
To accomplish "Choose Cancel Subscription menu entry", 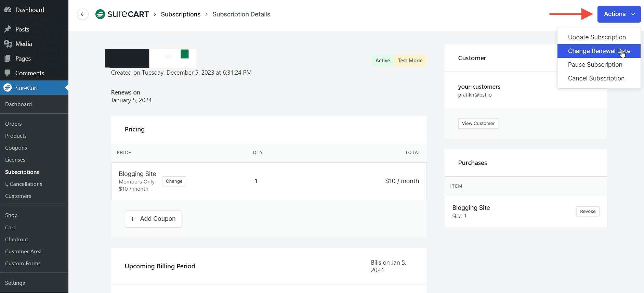I will click(596, 78).
